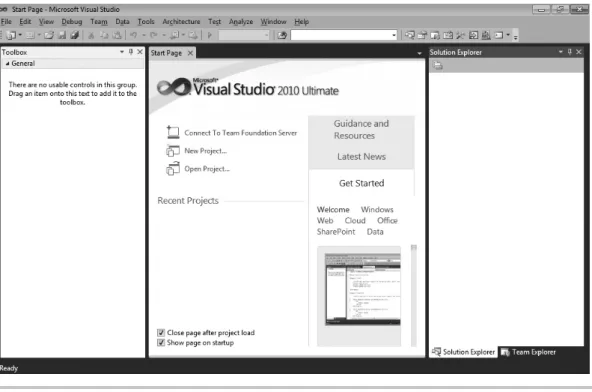Image resolution: width=592 pixels, height=392 pixels.
Task: Select the Get Started section
Action: [361, 183]
